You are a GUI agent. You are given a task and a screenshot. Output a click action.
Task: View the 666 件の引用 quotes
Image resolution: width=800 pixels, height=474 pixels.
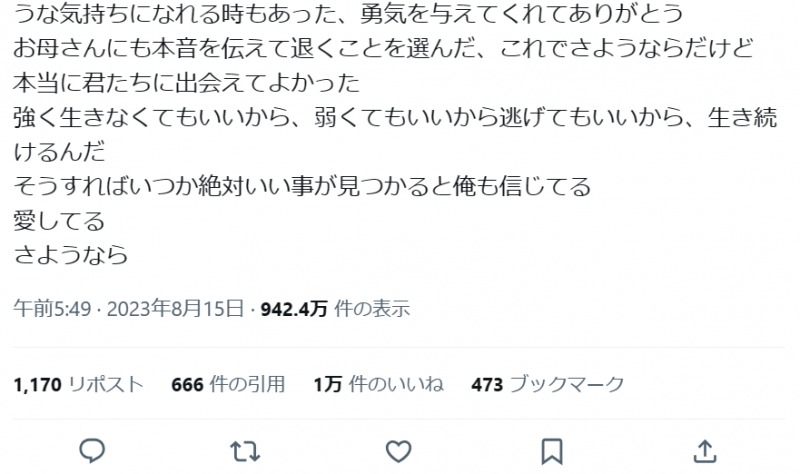pos(228,384)
